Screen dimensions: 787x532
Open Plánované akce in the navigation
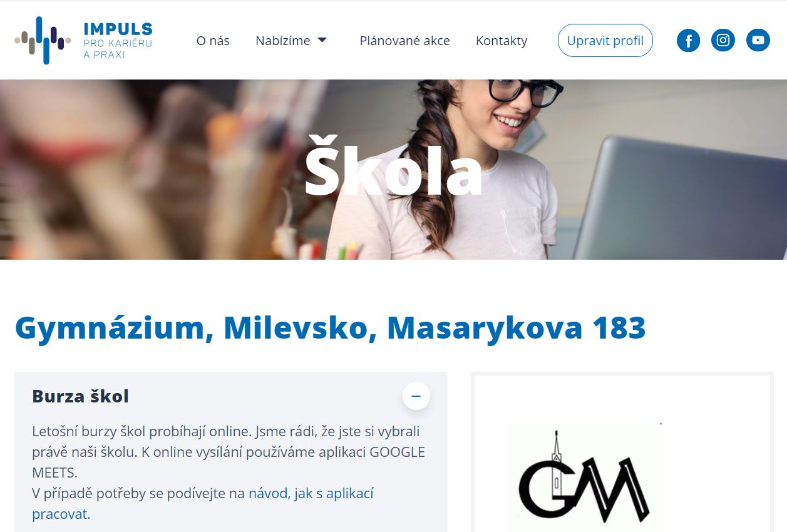404,41
